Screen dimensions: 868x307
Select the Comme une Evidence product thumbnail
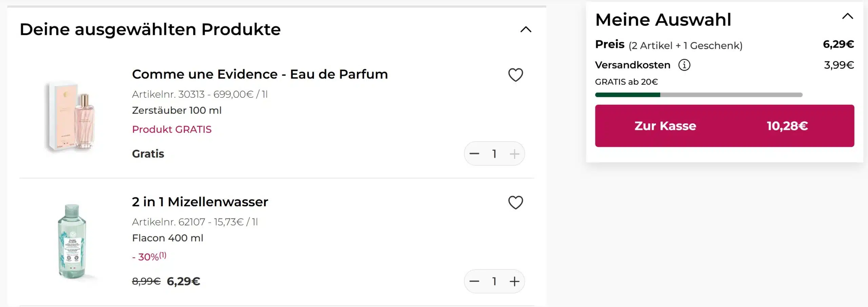(71, 112)
